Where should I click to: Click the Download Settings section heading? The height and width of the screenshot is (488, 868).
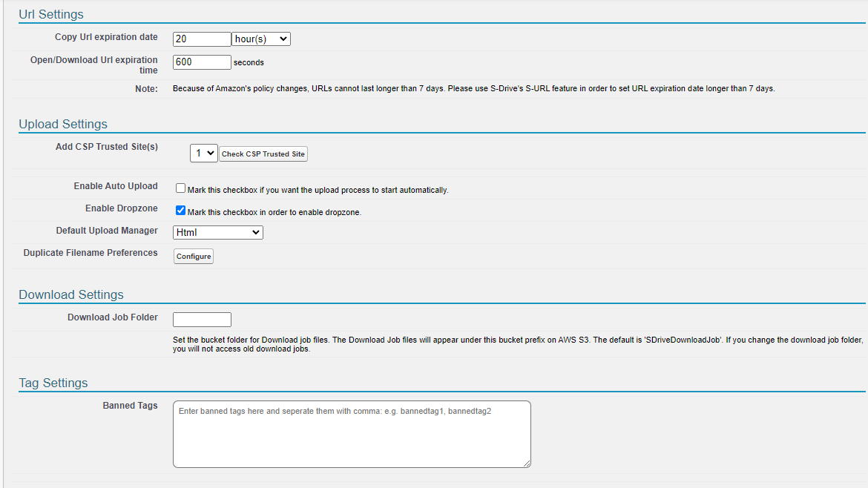pyautogui.click(x=71, y=294)
